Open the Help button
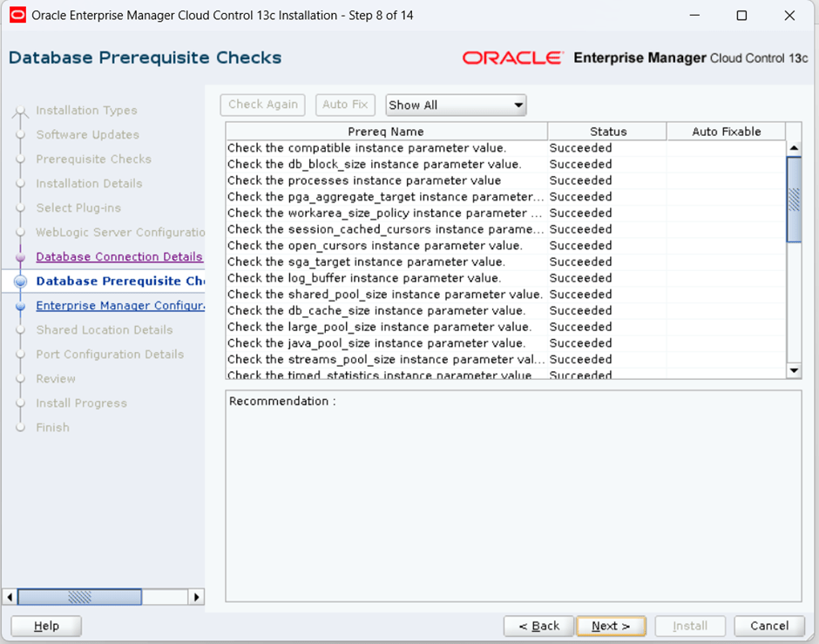Screen dimensions: 819x644 click(x=46, y=626)
